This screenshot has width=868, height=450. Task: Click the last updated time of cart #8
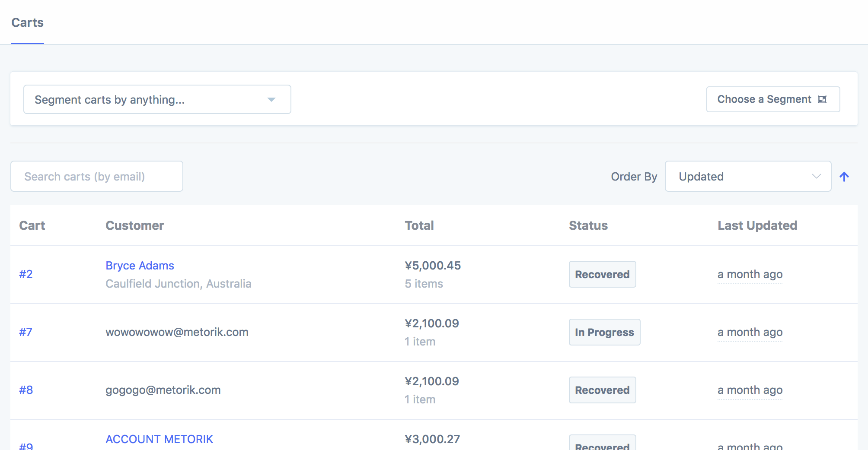click(750, 390)
